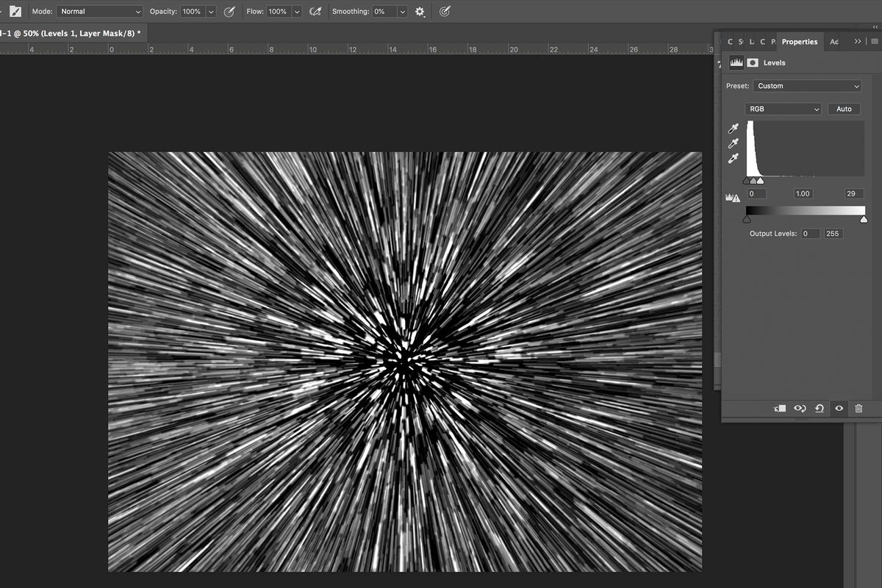882x588 pixels.
Task: Click the Auto button in Levels
Action: pos(844,109)
